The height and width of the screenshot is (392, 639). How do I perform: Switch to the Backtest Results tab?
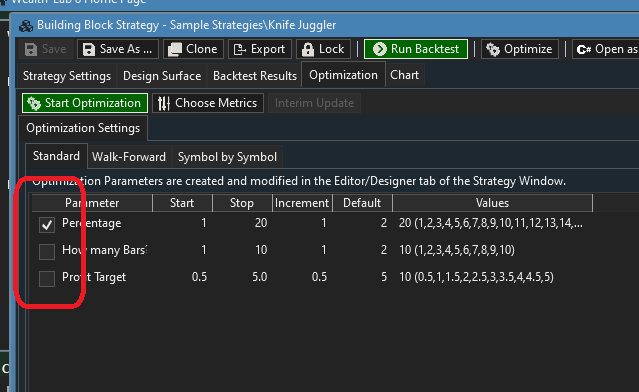(255, 76)
